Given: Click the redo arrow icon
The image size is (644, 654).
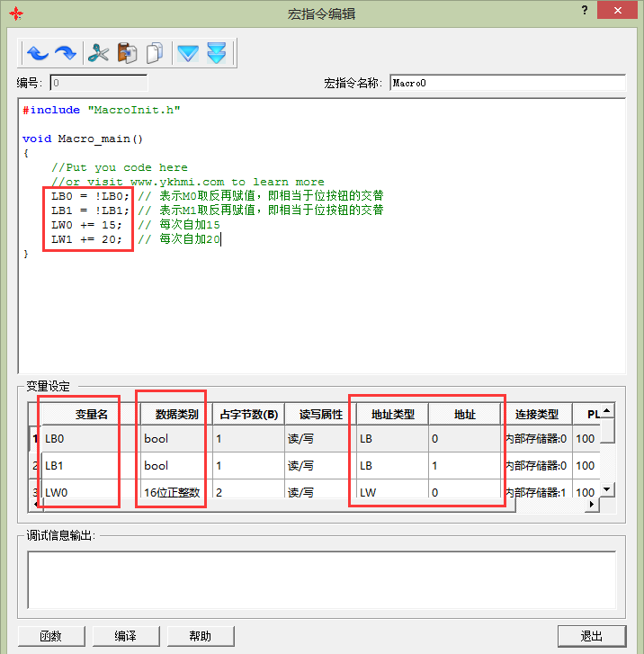Looking at the screenshot, I should pyautogui.click(x=66, y=52).
